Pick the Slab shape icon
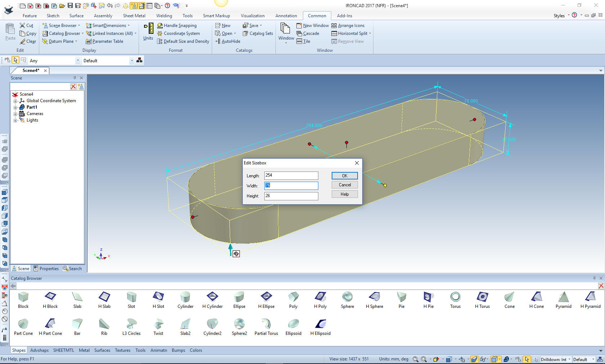 (77, 300)
